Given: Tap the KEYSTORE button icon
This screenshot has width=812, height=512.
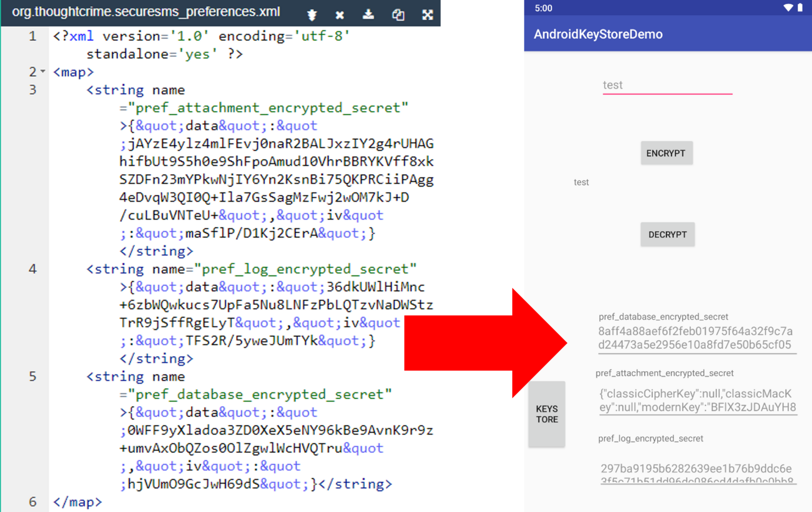Looking at the screenshot, I should 546,414.
